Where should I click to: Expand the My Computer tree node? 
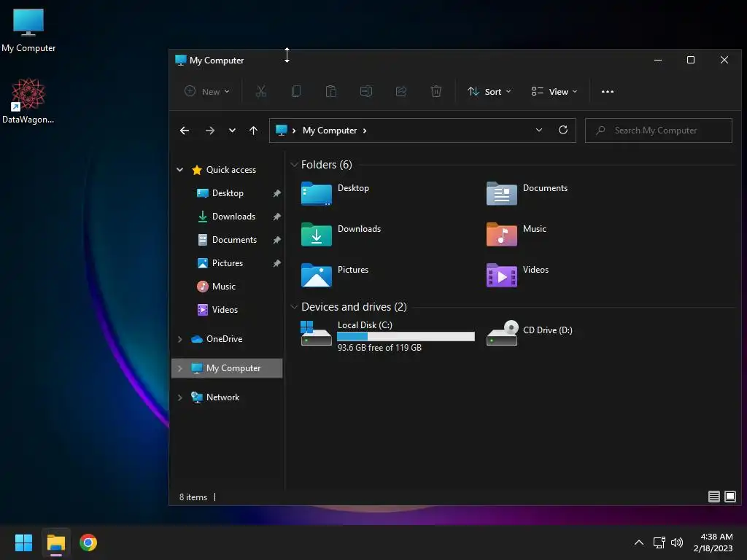click(x=180, y=368)
